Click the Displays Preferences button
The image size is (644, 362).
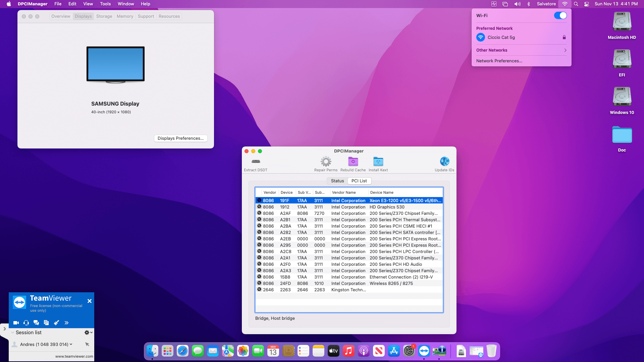coord(181,138)
